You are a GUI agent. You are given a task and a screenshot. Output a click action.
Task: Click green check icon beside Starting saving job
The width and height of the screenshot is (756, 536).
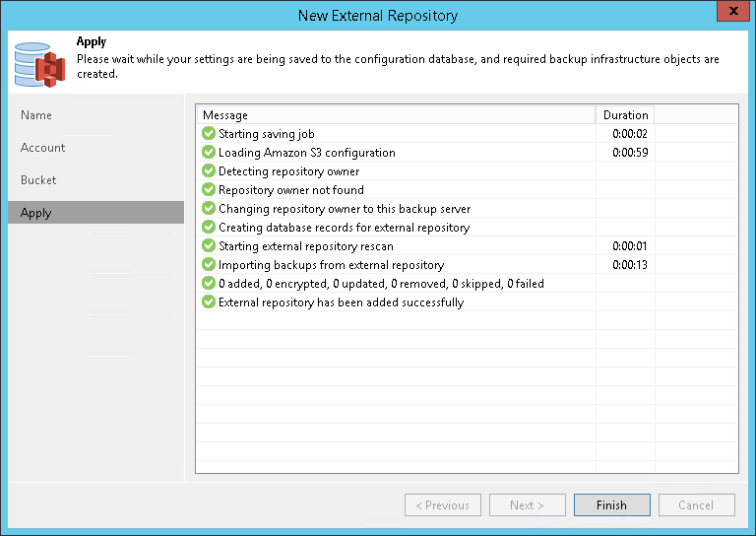click(209, 134)
